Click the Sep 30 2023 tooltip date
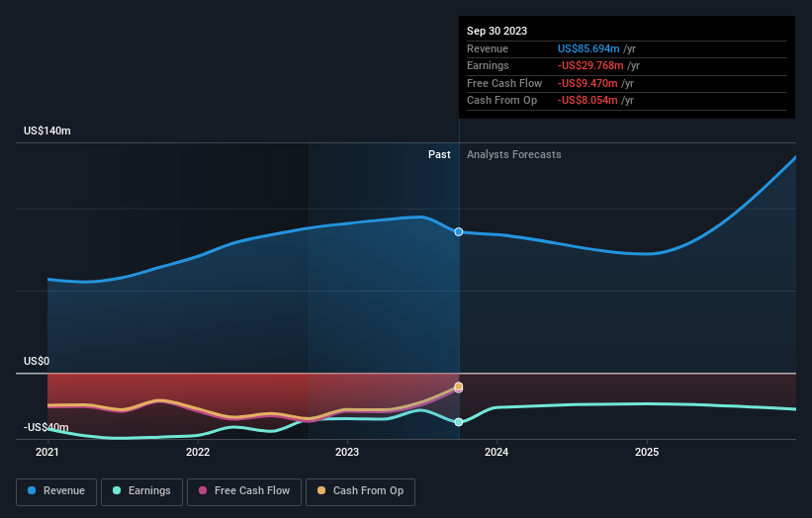Viewport: 812px width, 518px height. tap(496, 31)
